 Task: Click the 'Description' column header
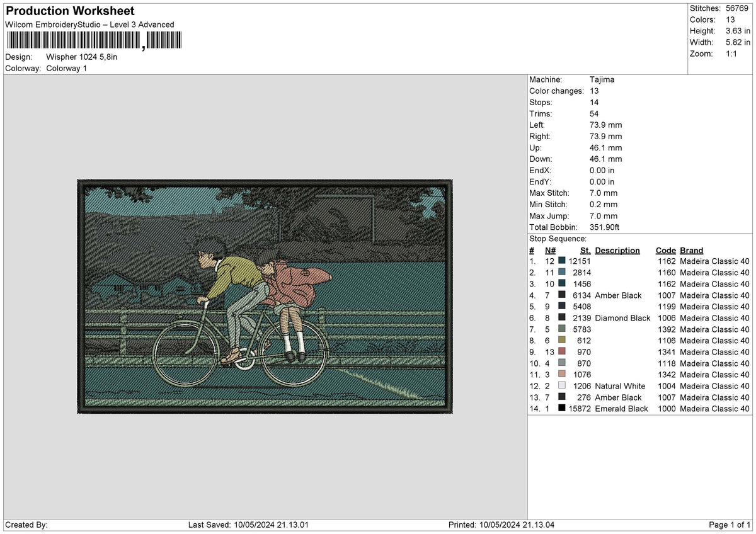(617, 250)
